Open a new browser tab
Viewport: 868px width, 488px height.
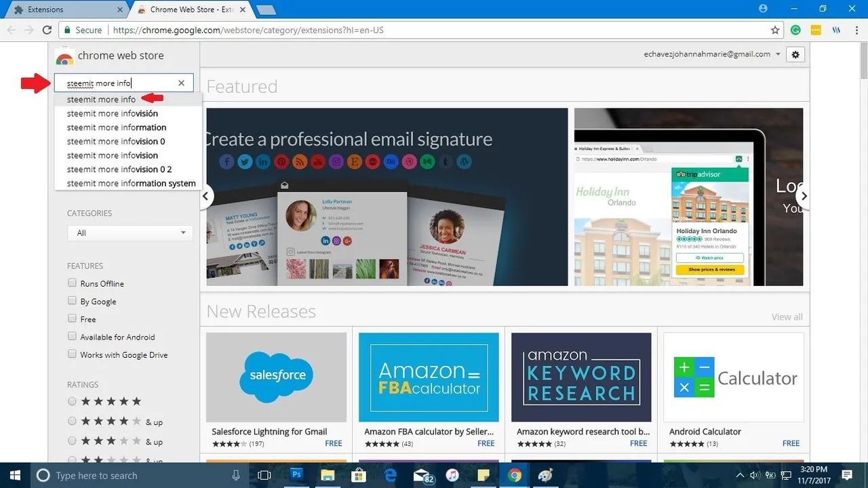(266, 9)
